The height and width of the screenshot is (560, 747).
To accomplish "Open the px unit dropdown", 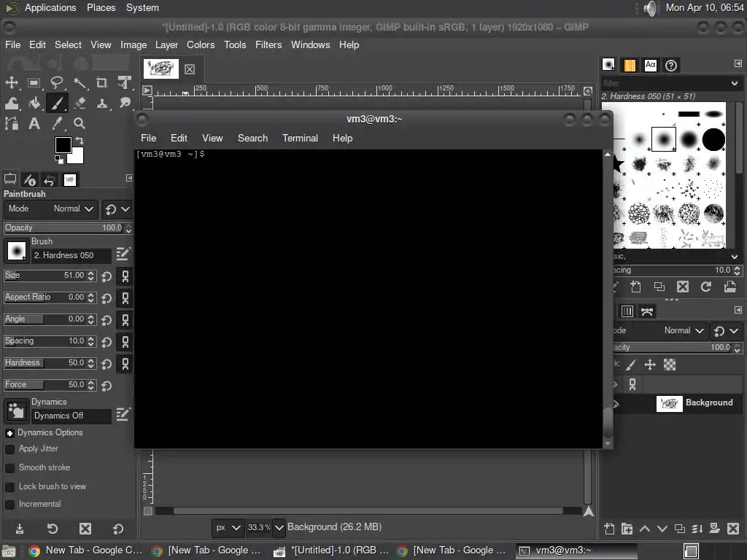I will [228, 528].
